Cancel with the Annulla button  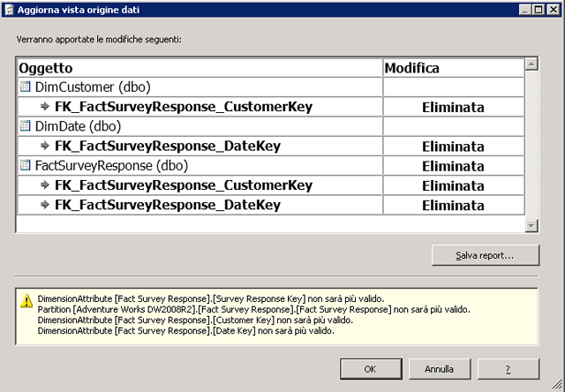click(x=439, y=368)
